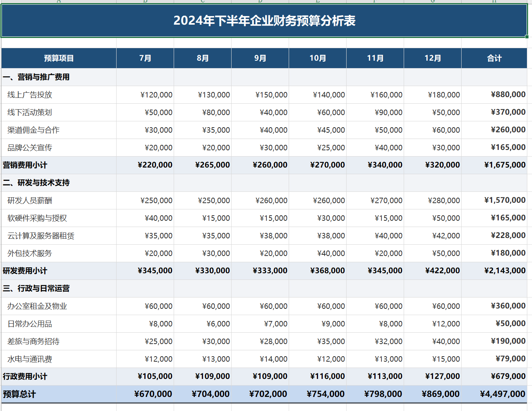This screenshot has width=532, height=411.
Task: Click 线上广告投放 December value ¥180,000
Action: click(x=433, y=95)
